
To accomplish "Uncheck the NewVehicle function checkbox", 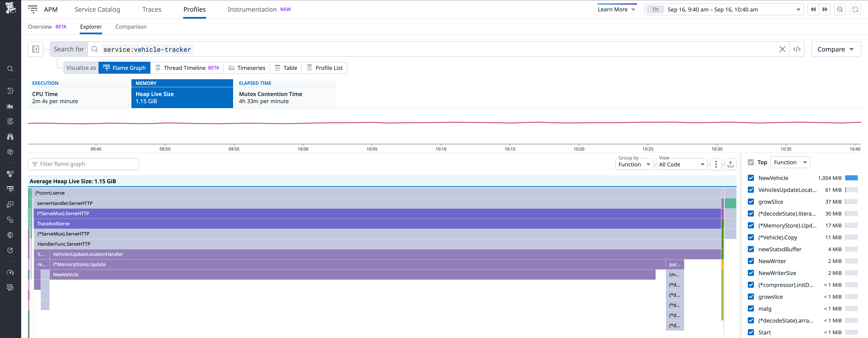I will (x=751, y=178).
